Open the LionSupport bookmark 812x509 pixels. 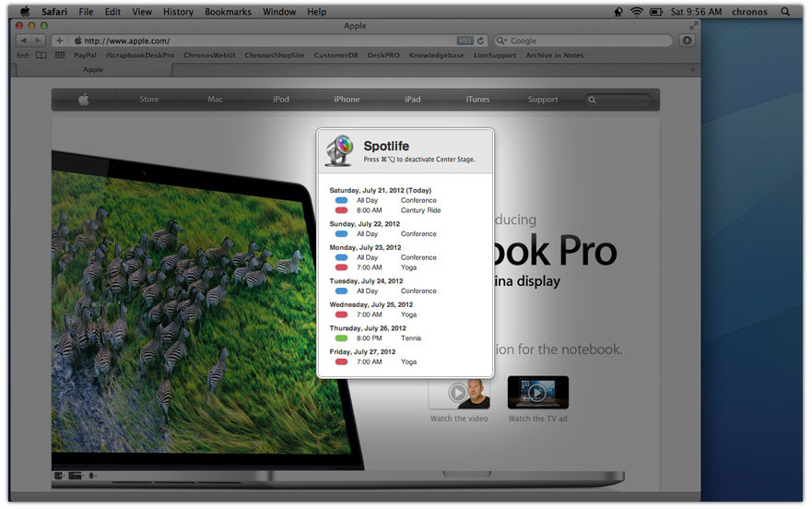pyautogui.click(x=495, y=55)
